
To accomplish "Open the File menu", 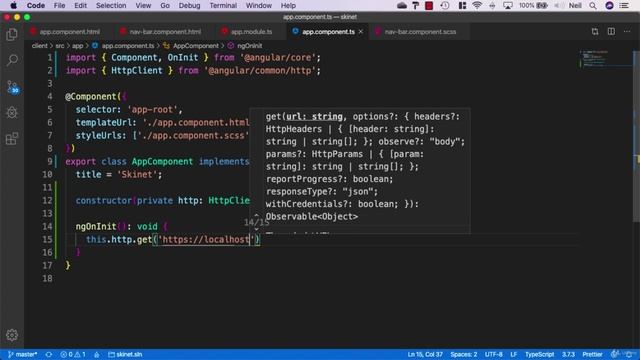I will pyautogui.click(x=59, y=5).
